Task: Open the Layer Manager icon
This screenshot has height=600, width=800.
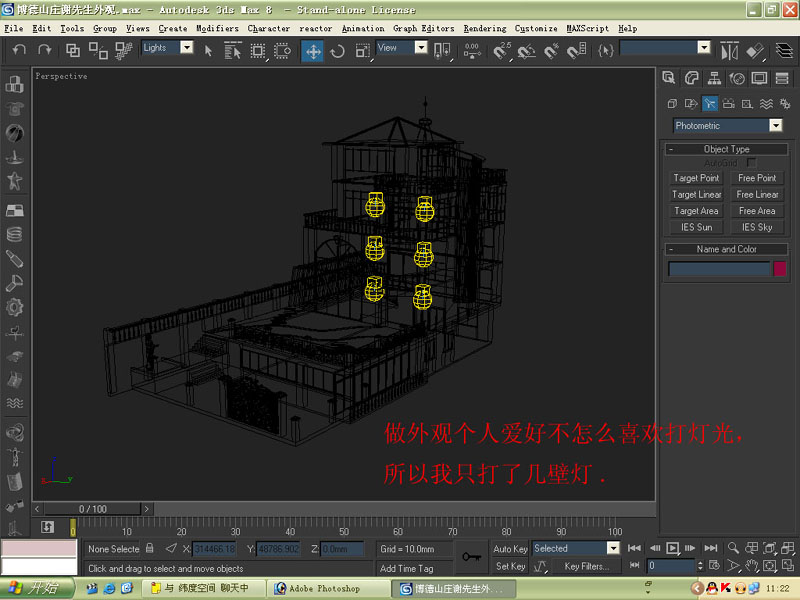Action: click(784, 51)
